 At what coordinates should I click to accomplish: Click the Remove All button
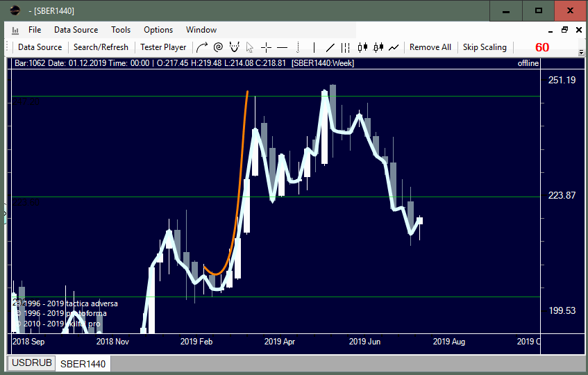pyautogui.click(x=430, y=47)
